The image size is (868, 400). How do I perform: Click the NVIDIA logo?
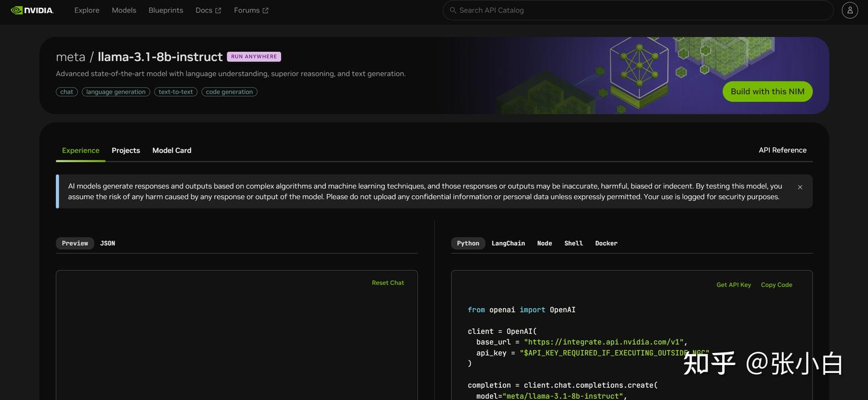coord(32,10)
